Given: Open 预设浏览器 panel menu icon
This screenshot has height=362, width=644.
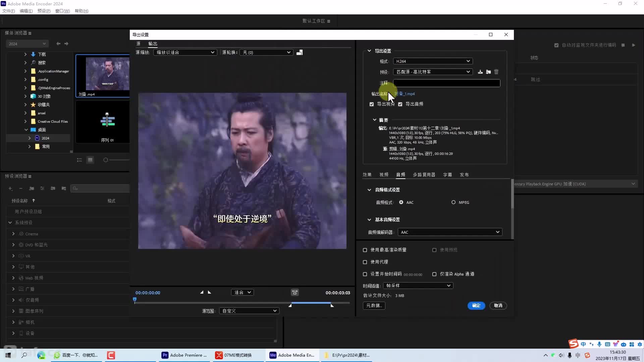Looking at the screenshot, I should point(30,176).
